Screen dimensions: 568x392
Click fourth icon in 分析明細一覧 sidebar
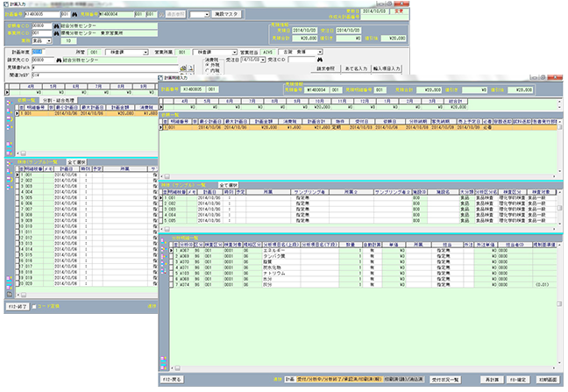point(163,264)
